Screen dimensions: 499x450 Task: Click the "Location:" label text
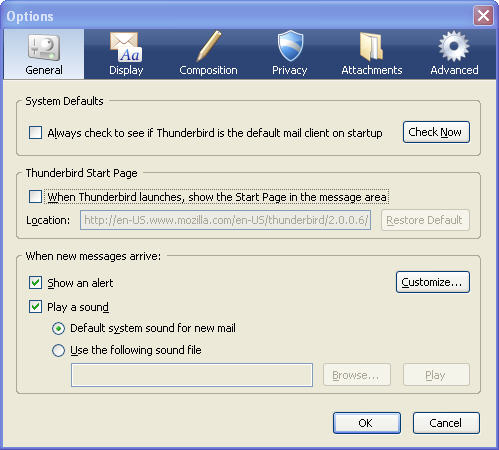[48, 220]
